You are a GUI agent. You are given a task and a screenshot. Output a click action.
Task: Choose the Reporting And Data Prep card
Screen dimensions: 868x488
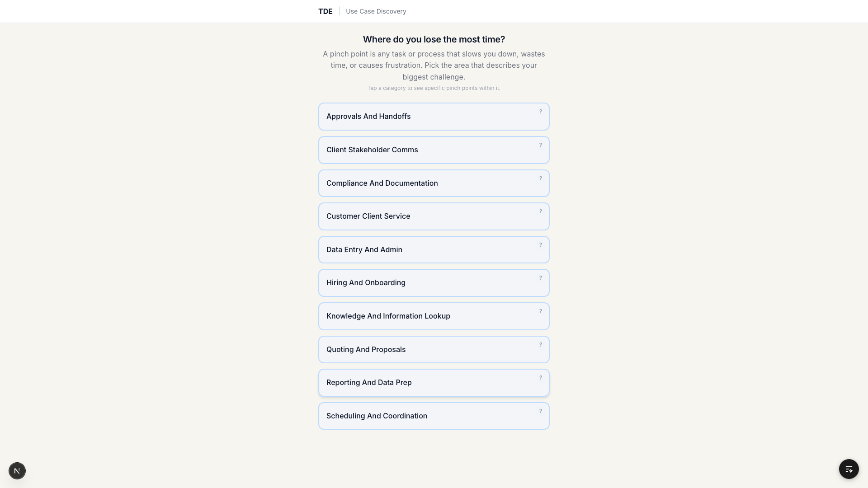click(434, 383)
